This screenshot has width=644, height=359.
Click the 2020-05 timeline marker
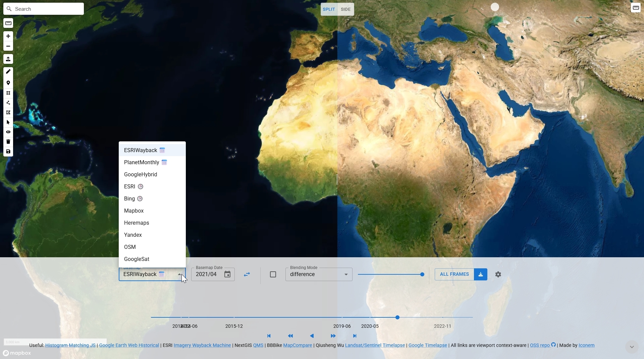point(370,326)
